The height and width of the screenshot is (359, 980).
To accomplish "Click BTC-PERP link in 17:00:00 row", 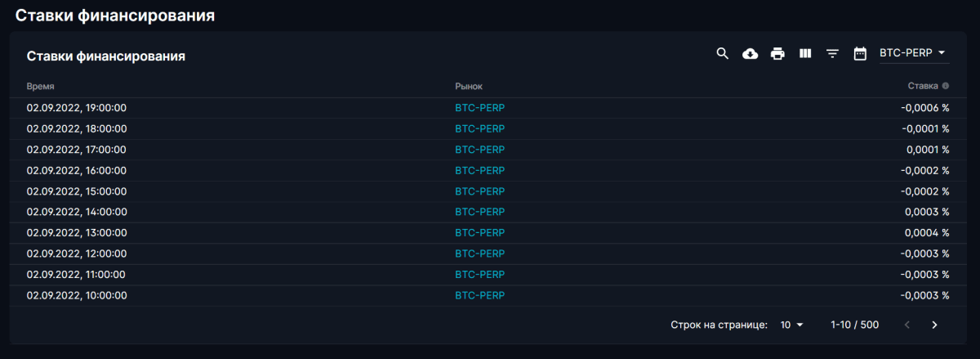I will tap(479, 150).
